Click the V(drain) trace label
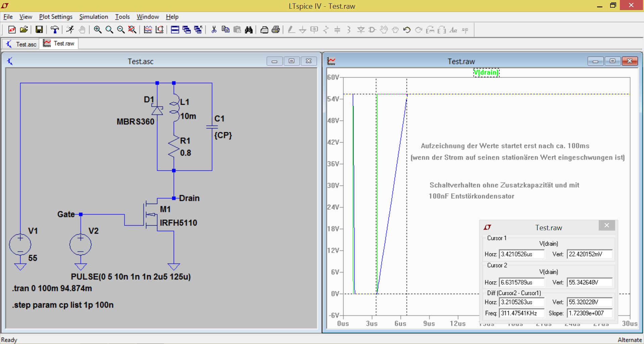 click(x=486, y=72)
